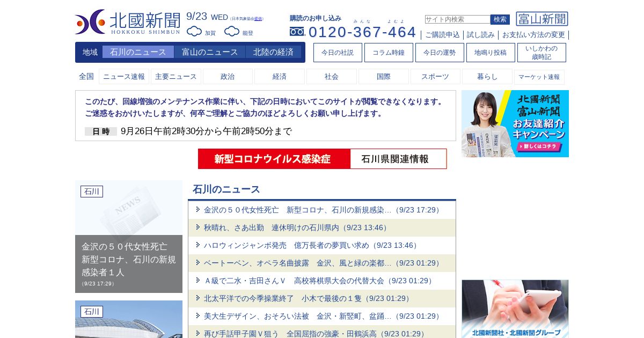The width and height of the screenshot is (644, 338).
Task: Open 試し読み trial reading link
Action: 481,35
